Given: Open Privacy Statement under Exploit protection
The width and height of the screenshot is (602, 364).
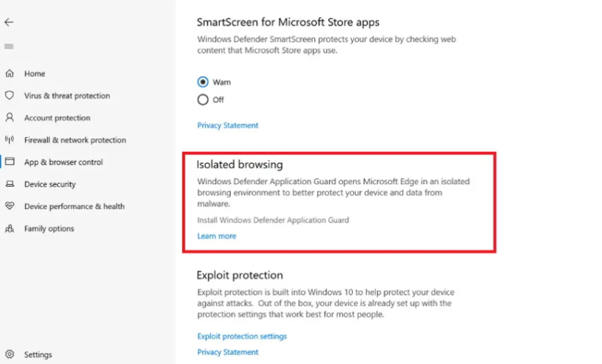Looking at the screenshot, I should click(x=228, y=352).
